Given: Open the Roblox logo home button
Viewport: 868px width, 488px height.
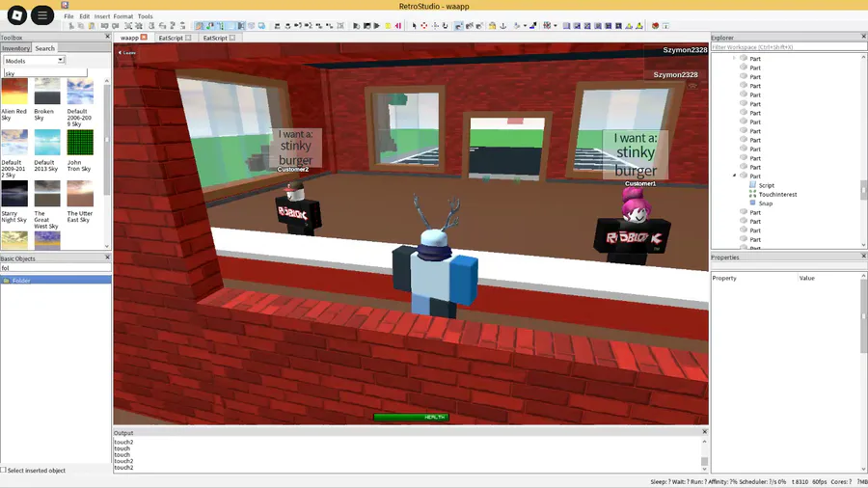Looking at the screenshot, I should tap(16, 14).
